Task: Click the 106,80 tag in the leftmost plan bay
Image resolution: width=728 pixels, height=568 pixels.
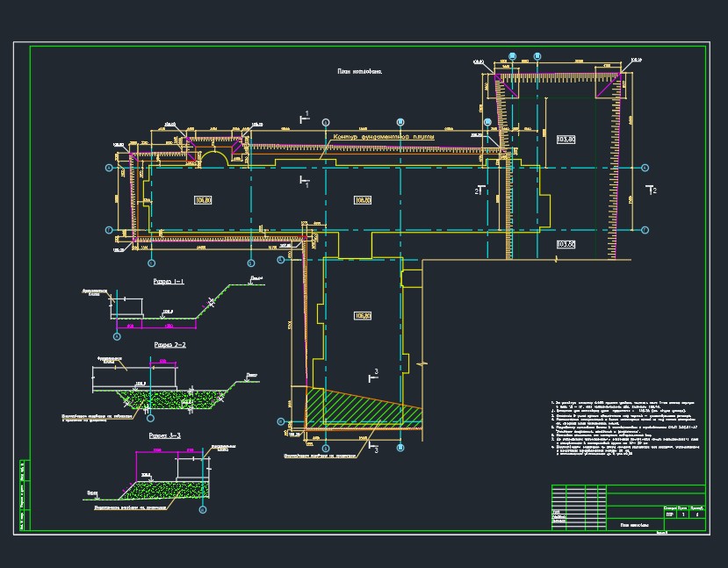Action: point(204,200)
